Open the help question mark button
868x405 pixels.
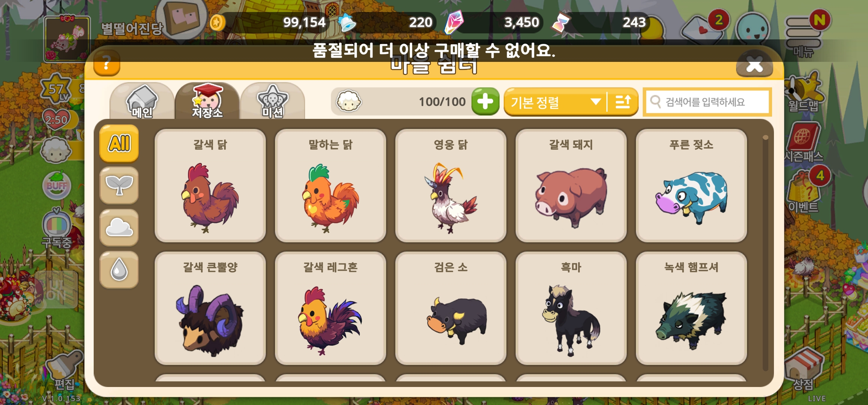(x=107, y=63)
